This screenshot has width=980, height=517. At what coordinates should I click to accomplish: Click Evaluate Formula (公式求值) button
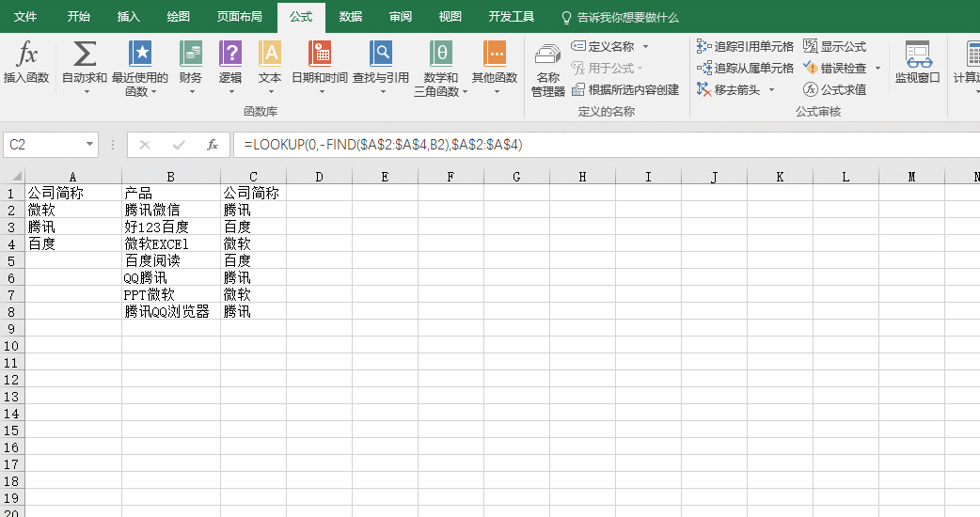click(x=834, y=89)
